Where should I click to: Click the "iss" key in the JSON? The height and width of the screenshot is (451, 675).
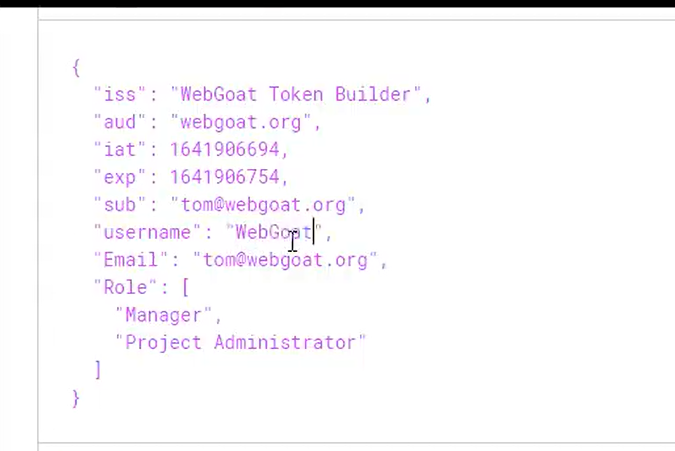(x=119, y=94)
